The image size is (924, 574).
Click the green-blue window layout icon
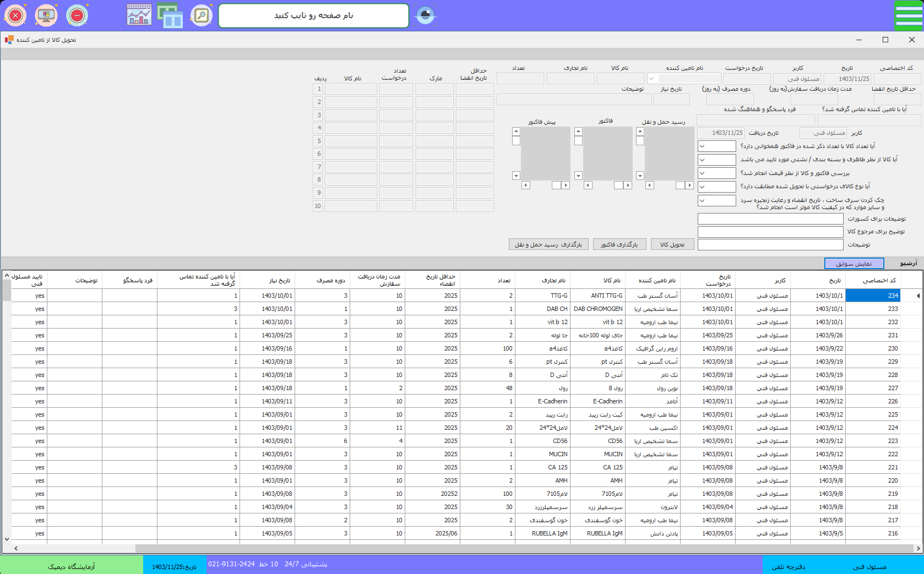(x=170, y=15)
